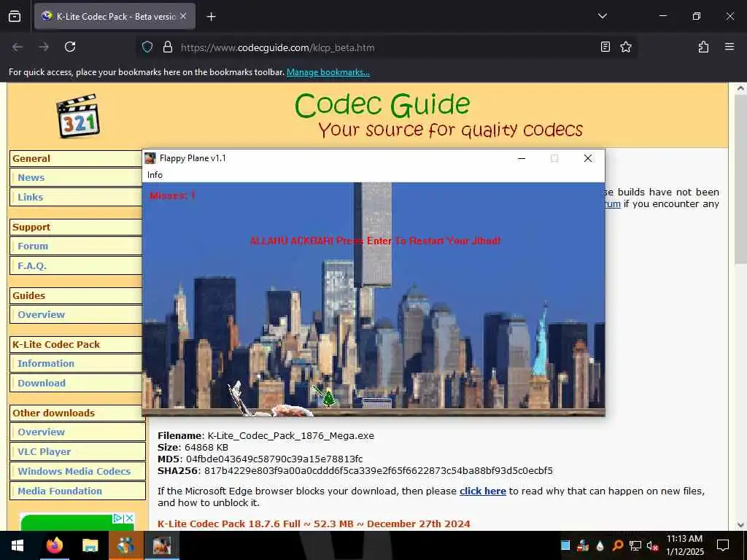This screenshot has height=560, width=747.
Task: Click the network monitor tray icon
Action: (635, 545)
